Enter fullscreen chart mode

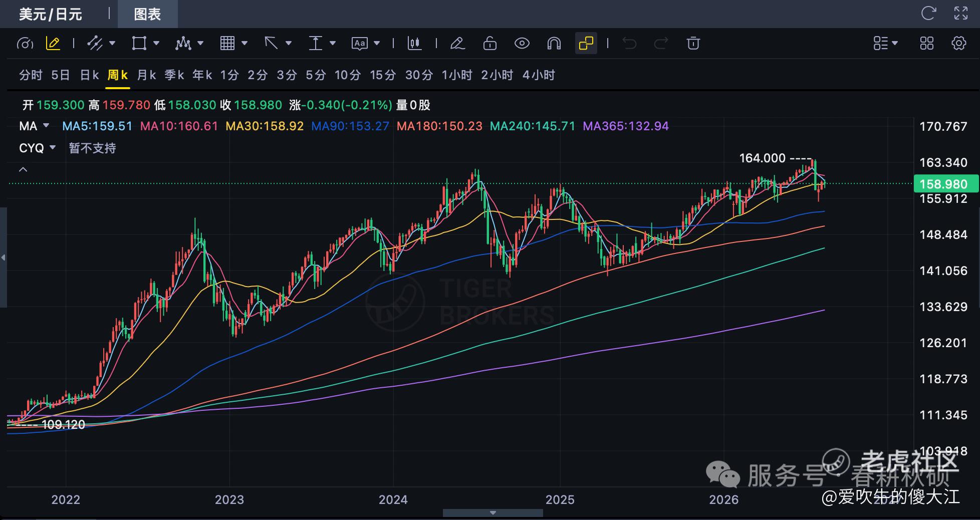961,14
